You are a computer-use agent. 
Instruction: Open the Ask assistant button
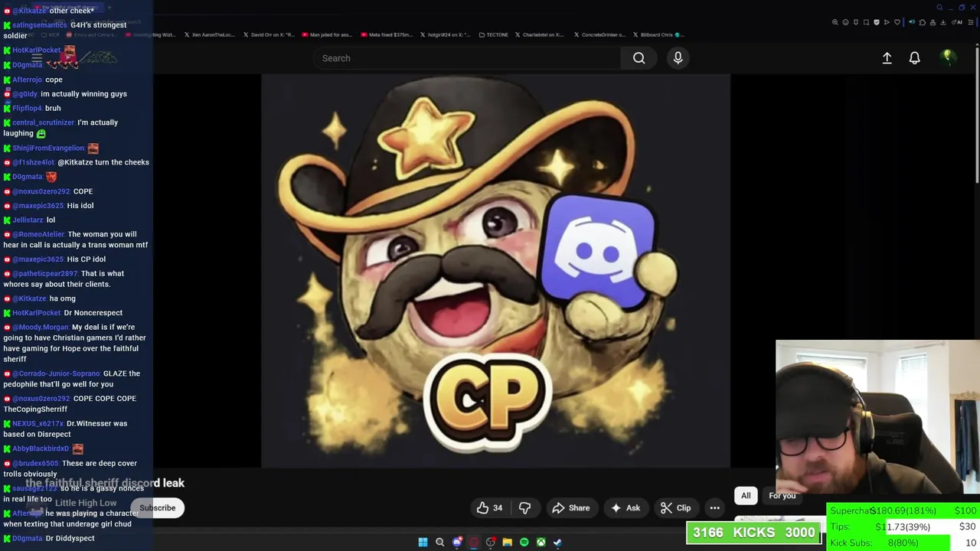pos(625,507)
